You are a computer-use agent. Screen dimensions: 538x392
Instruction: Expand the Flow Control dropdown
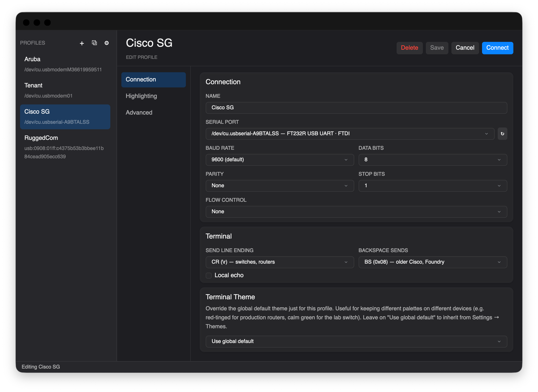356,212
